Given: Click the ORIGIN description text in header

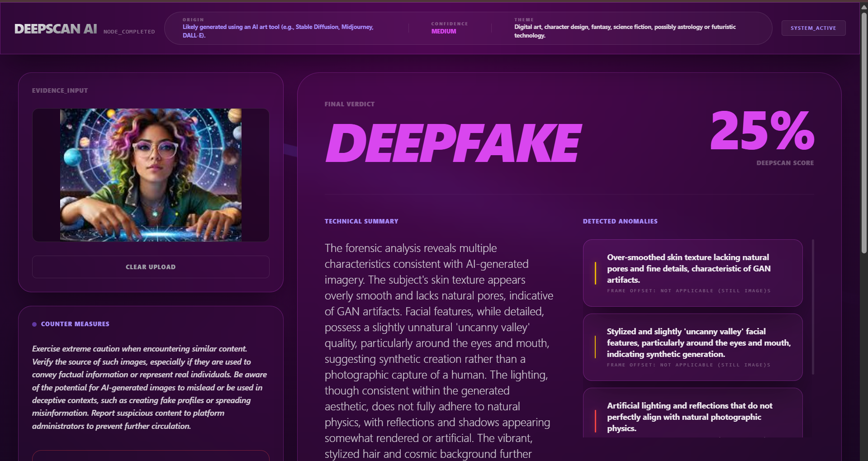Looking at the screenshot, I should 278,31.
